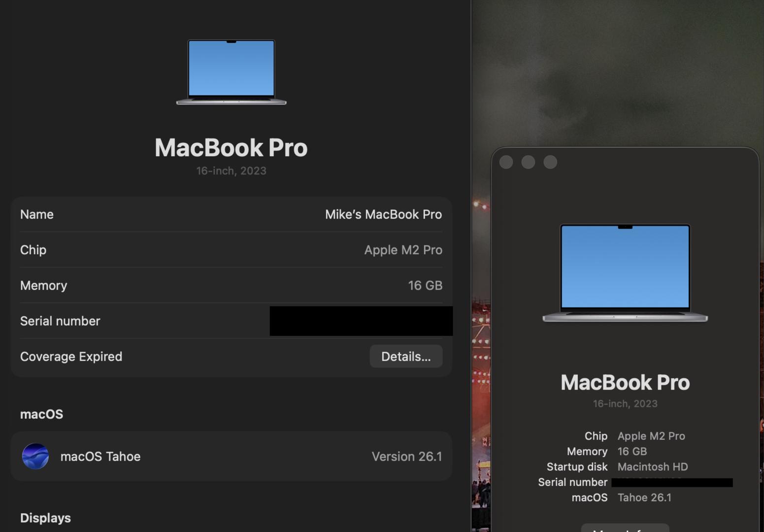The image size is (764, 532).
Task: Click the MacBook Pro image in Settings
Action: 231,72
